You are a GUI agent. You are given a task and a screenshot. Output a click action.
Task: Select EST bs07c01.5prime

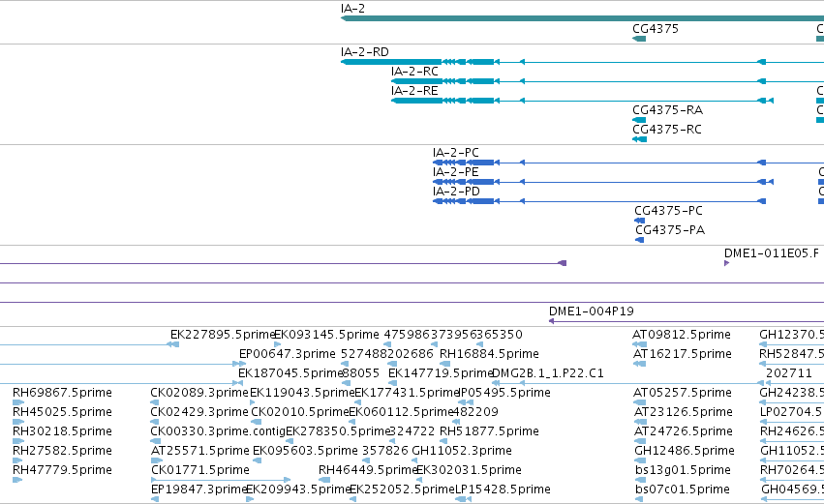click(x=682, y=490)
